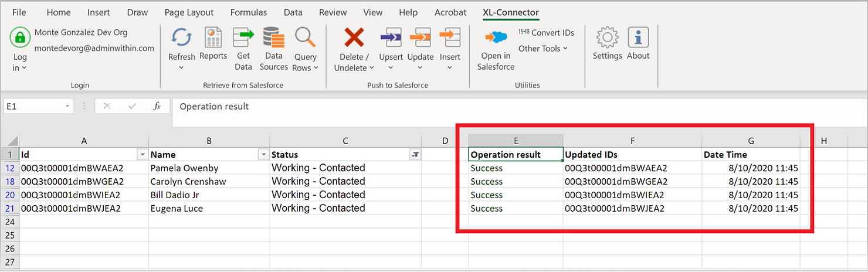Click the Log in lock icon
This screenshot has width=868, height=272.
tap(20, 38)
